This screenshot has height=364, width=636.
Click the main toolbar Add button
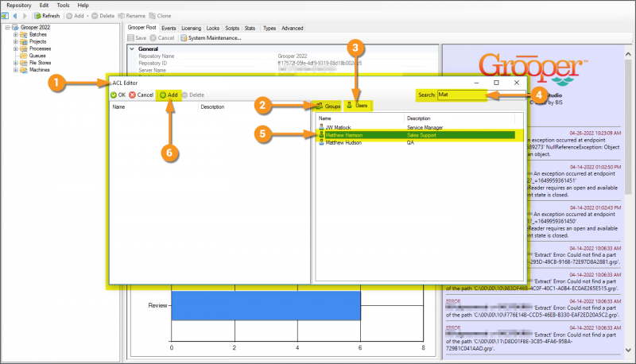[x=75, y=16]
